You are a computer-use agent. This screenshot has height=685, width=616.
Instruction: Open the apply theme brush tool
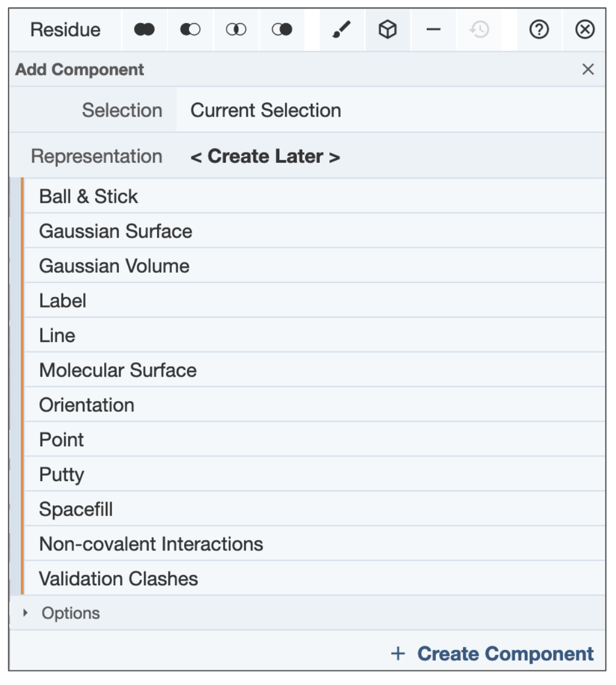(x=342, y=30)
